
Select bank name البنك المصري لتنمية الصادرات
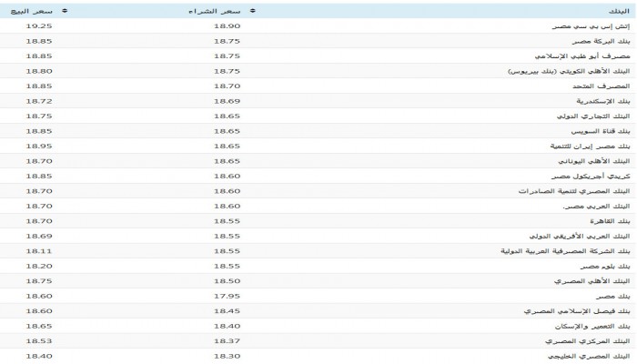(574, 191)
